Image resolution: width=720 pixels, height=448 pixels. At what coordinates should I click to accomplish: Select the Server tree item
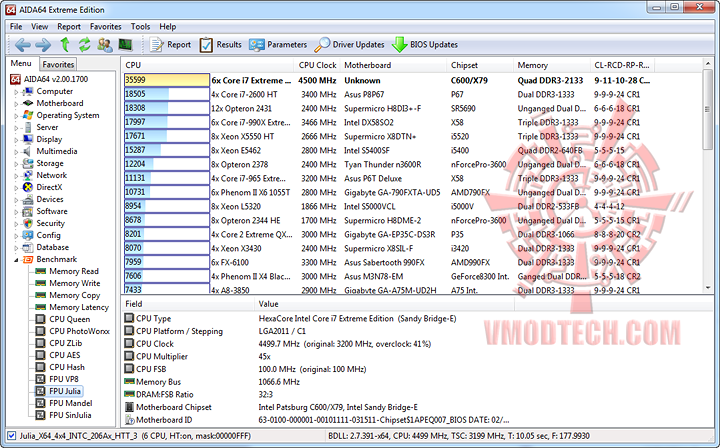[x=47, y=127]
